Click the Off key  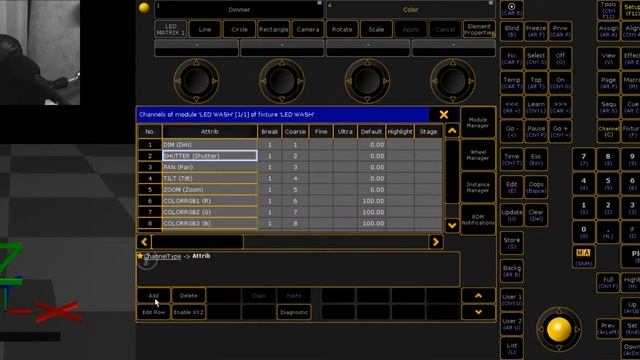click(560, 58)
